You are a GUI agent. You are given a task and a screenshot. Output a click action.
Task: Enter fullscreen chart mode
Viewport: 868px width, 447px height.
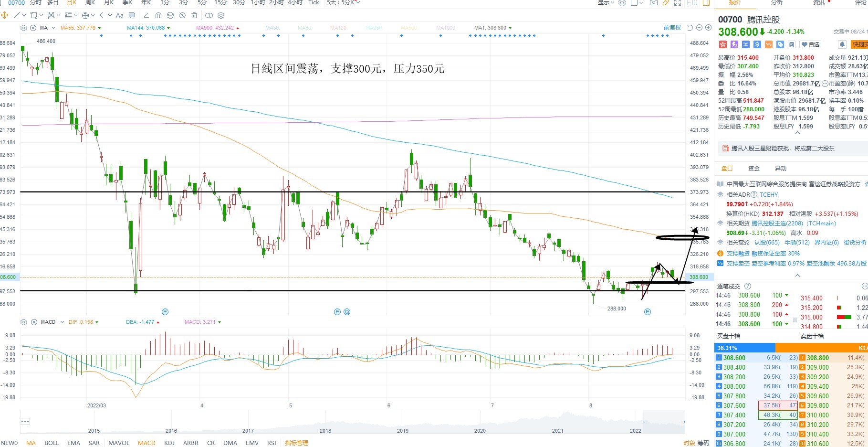(x=678, y=2)
